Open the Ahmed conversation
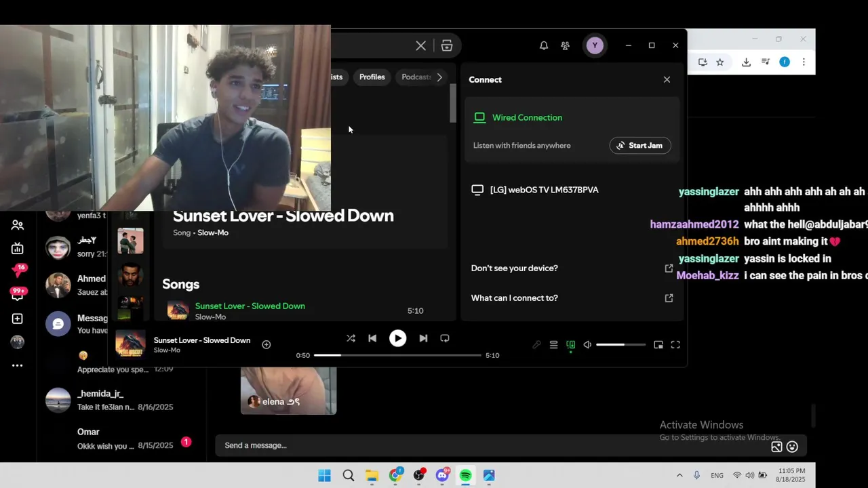This screenshot has height=488, width=868. pos(76,285)
